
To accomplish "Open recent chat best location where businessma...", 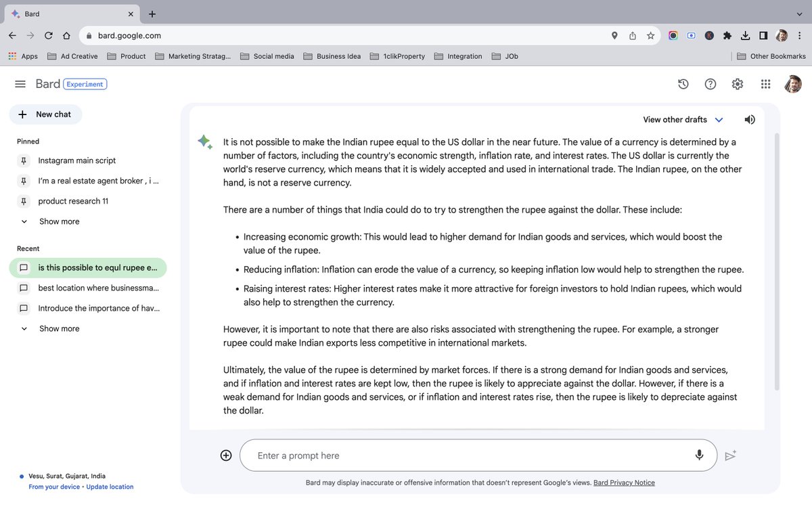I will click(88, 288).
